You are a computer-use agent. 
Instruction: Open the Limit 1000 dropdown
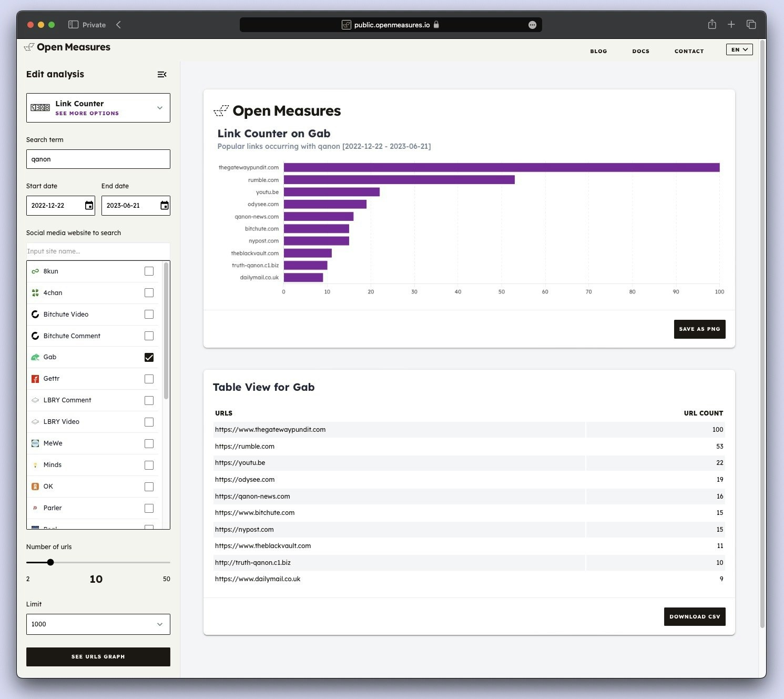(98, 624)
